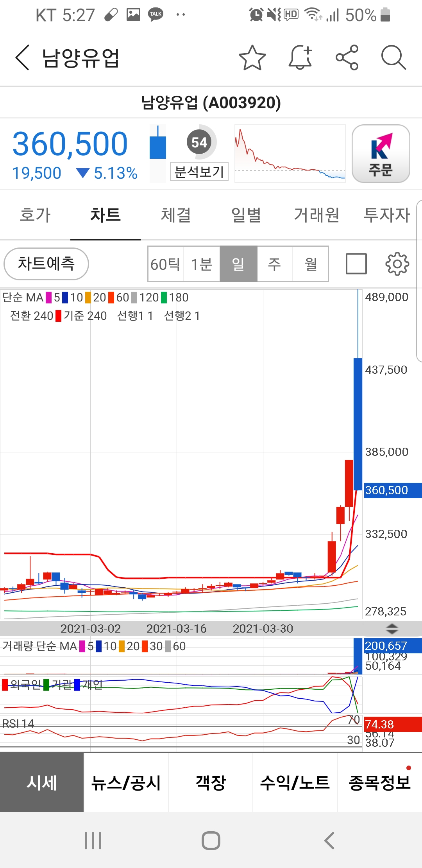422x868 pixels.
Task: Share this stock via share icon
Action: (x=347, y=57)
